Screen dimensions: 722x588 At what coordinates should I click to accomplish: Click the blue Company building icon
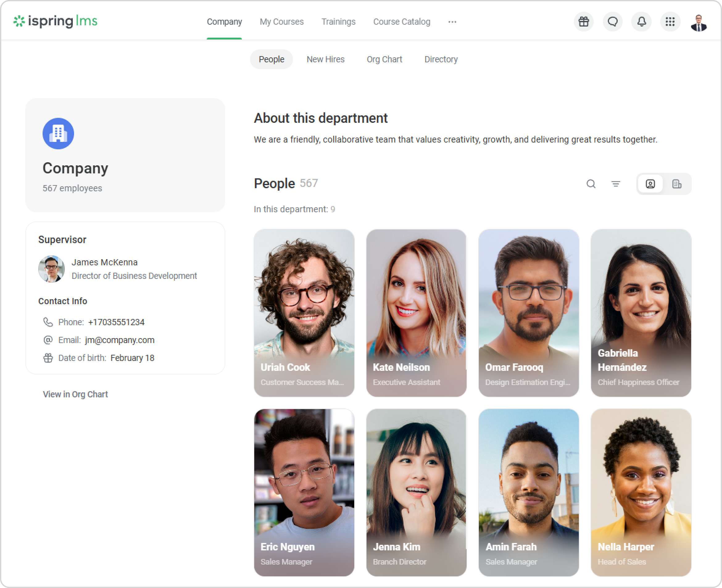pos(58,134)
